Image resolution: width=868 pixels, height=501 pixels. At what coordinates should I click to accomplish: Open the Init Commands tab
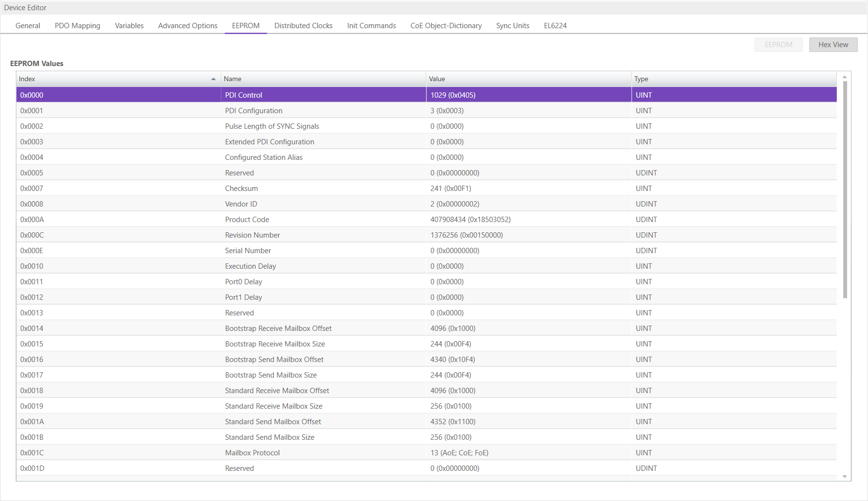coord(371,26)
